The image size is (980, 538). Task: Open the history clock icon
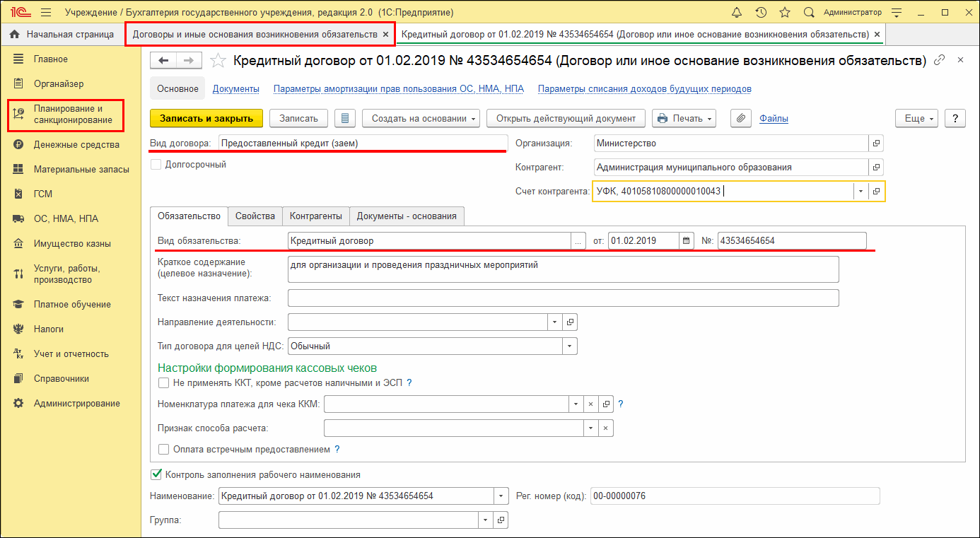pyautogui.click(x=761, y=13)
